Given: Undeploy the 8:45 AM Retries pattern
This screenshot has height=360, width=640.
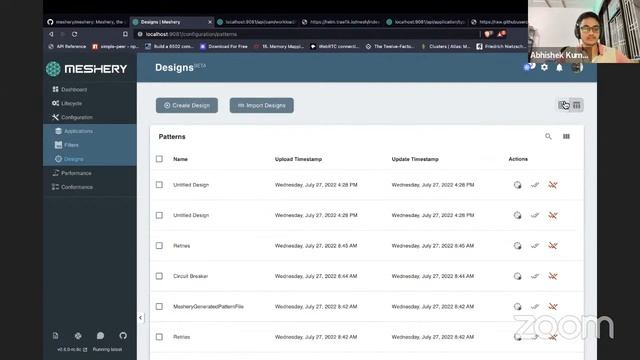Looking at the screenshot, I should pos(553,246).
